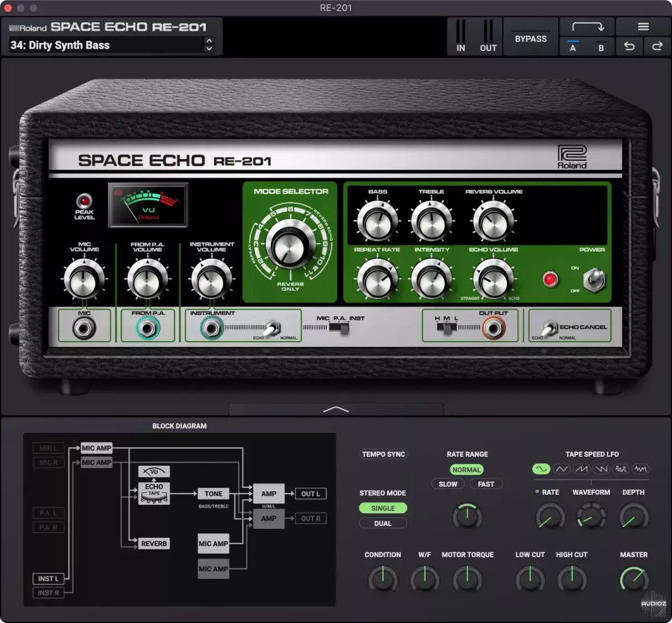This screenshot has height=623, width=672.
Task: Click the REVERB block in block diagram
Action: [x=154, y=543]
